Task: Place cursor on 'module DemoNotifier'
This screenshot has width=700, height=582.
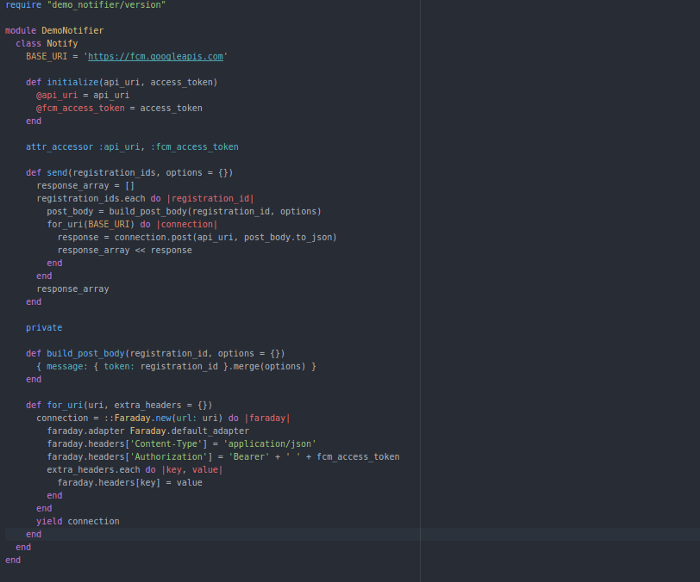Action: pyautogui.click(x=54, y=30)
